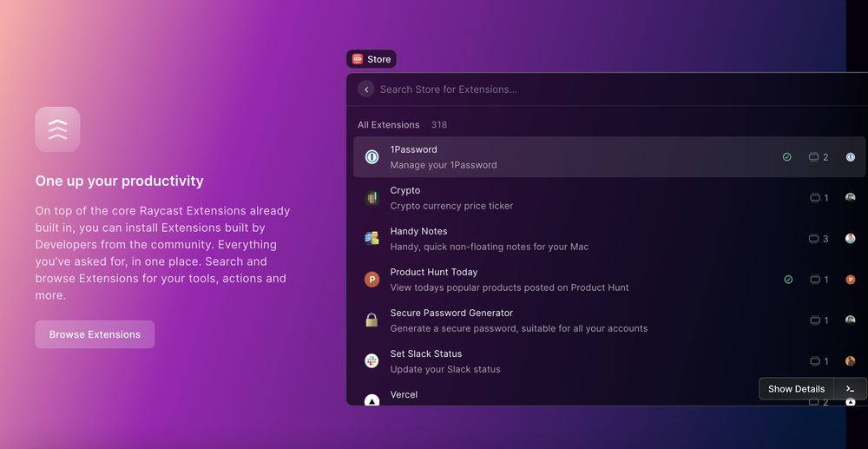Screen dimensions: 868x449
Task: Select the Secure Password Generator title
Action: coord(451,313)
